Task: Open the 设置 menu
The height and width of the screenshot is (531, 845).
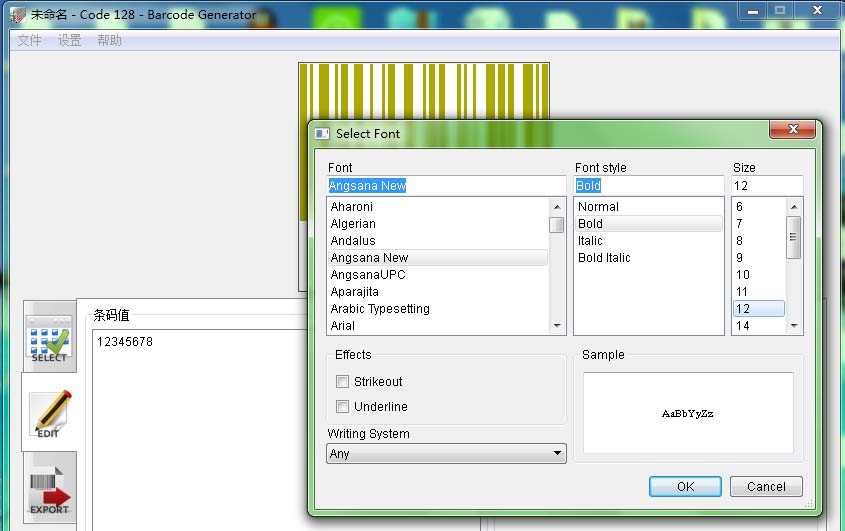Action: 70,40
